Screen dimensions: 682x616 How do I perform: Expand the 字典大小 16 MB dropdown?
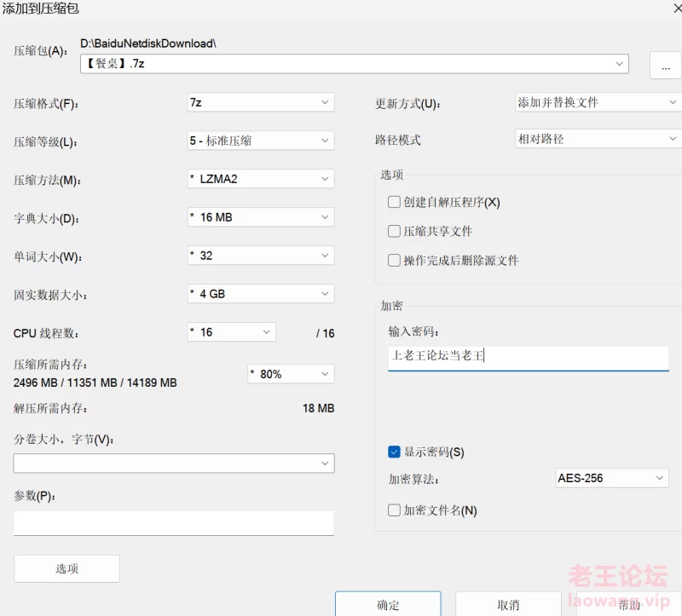click(261, 217)
